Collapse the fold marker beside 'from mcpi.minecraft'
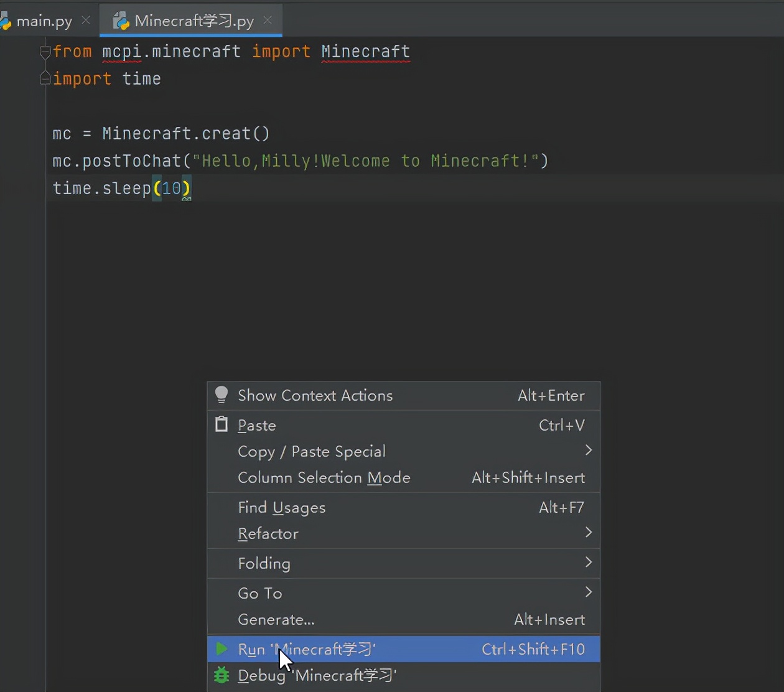The height and width of the screenshot is (692, 784). tap(45, 52)
